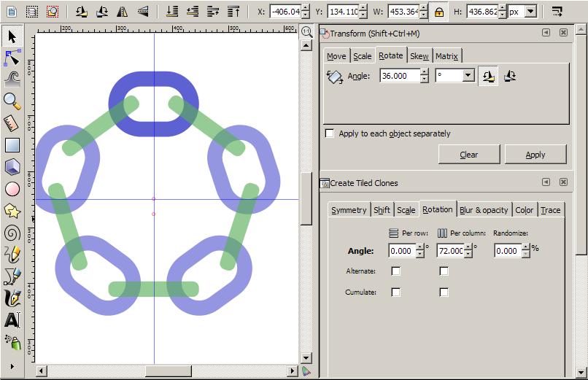Select the Spray can tool
The image size is (588, 380).
[12, 341]
